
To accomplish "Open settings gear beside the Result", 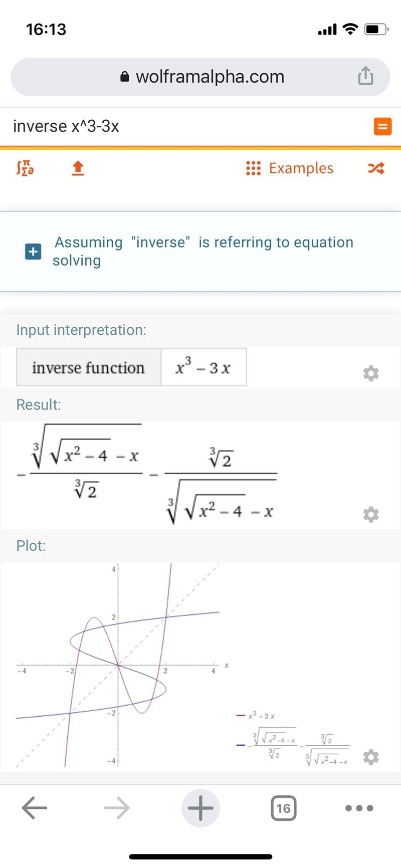I will coord(370,515).
